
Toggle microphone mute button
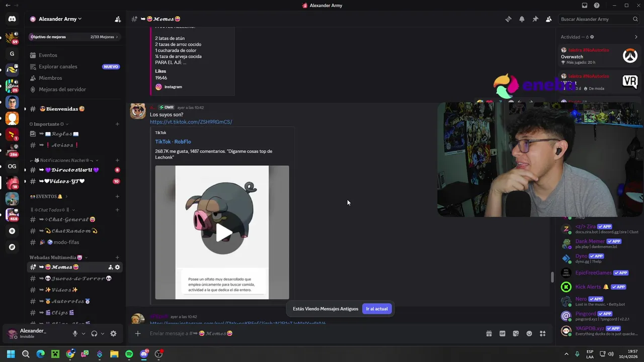tap(75, 333)
